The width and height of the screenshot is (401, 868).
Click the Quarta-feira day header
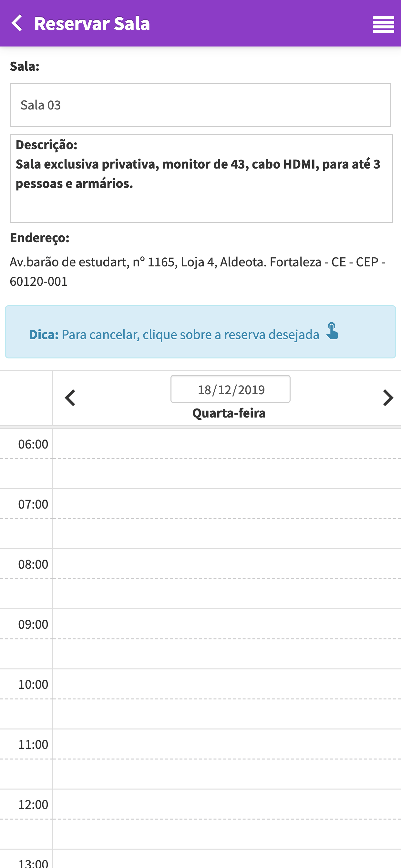[x=229, y=413]
